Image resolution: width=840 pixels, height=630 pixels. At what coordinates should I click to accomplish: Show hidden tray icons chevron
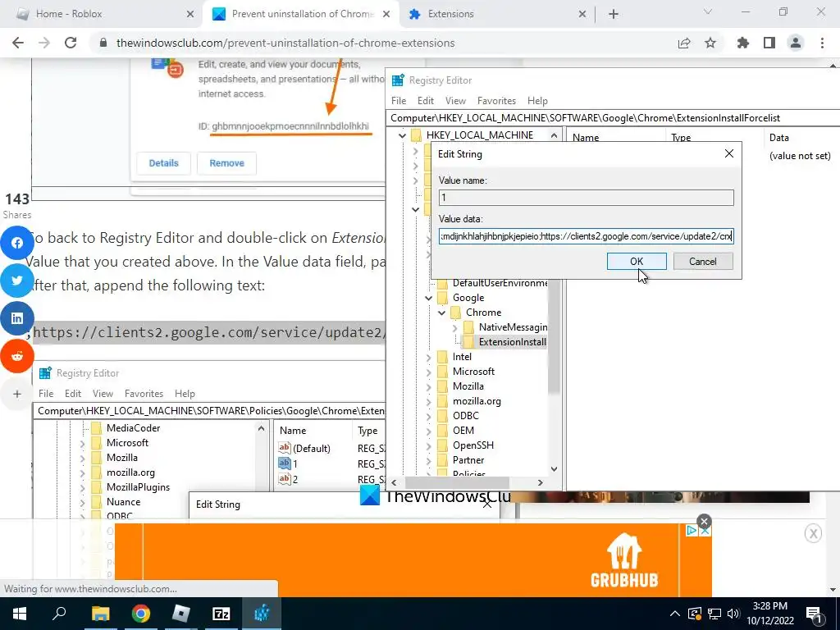[x=675, y=614]
